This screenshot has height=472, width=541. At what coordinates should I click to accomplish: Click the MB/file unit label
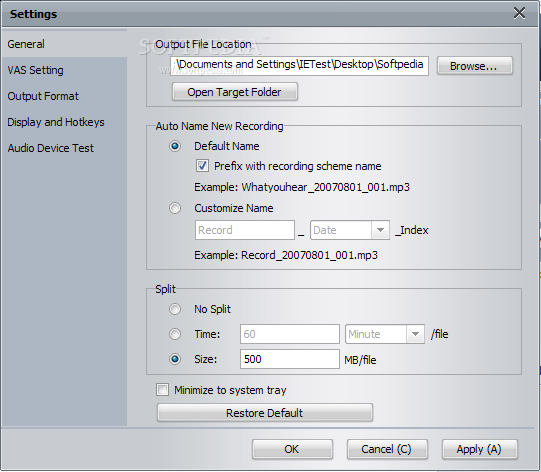click(x=360, y=360)
